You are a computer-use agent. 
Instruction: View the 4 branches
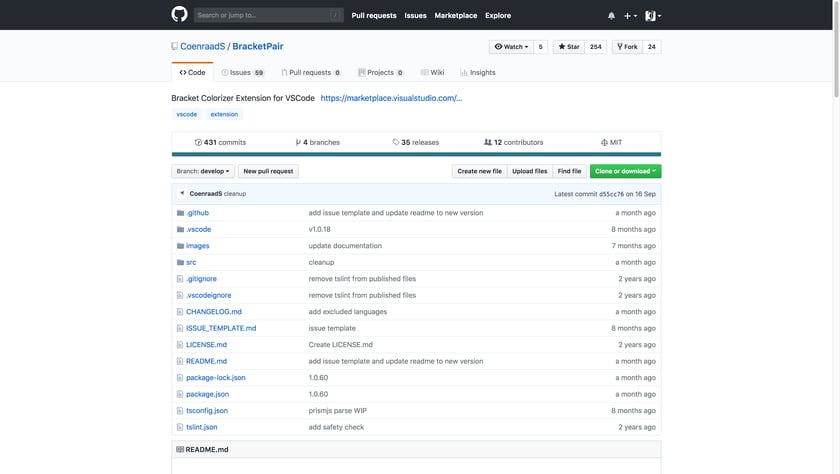pos(318,142)
